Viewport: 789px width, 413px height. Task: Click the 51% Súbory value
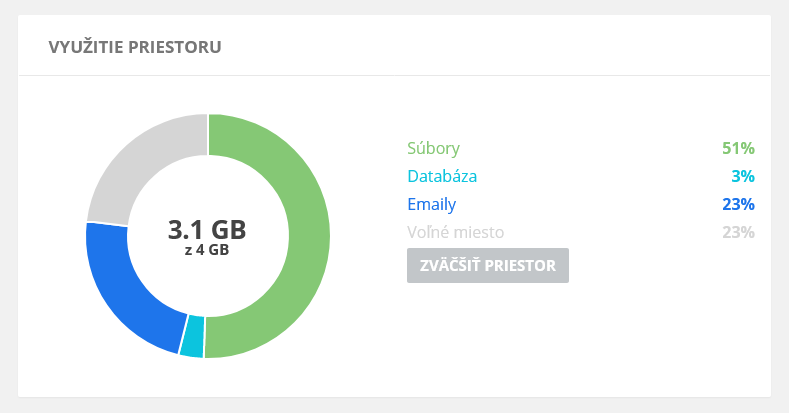point(738,148)
